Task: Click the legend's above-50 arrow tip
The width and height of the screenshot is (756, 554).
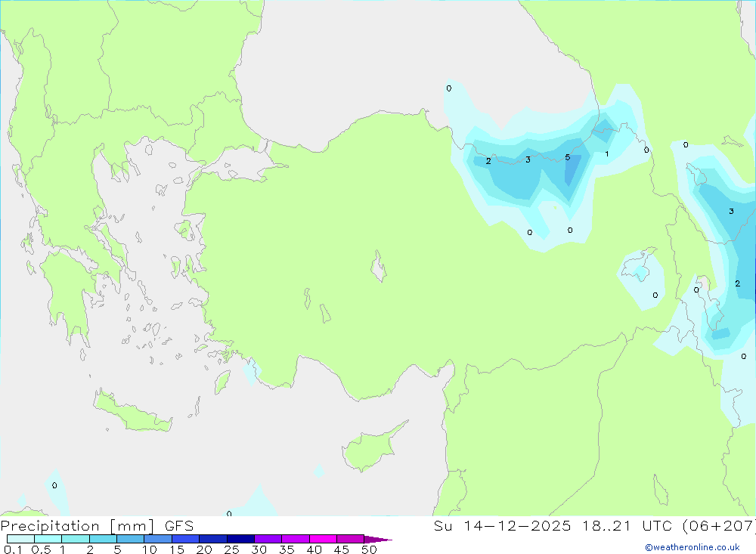Action: (379, 540)
